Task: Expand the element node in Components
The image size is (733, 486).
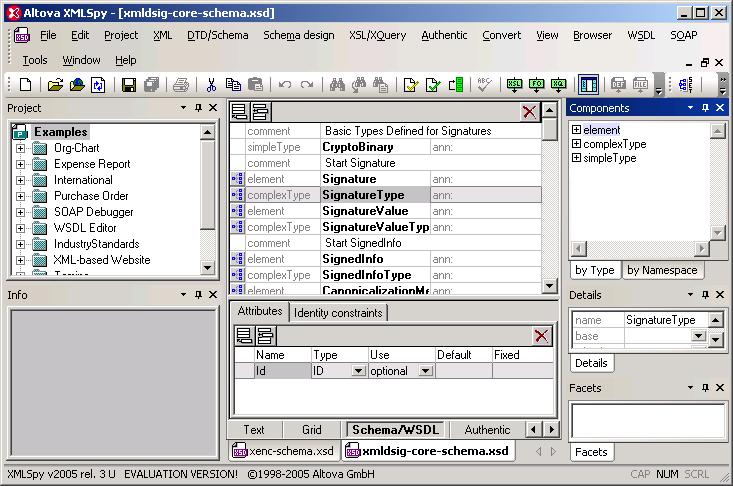Action: tap(576, 129)
